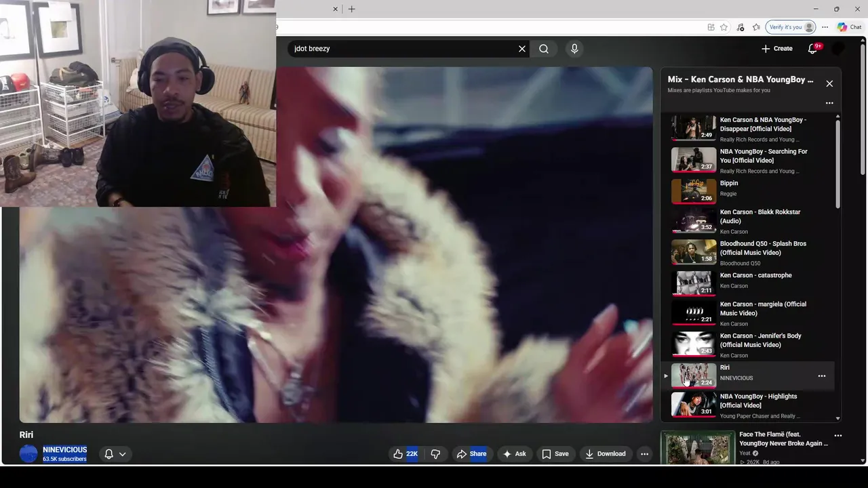Download the Riri video

tap(606, 454)
